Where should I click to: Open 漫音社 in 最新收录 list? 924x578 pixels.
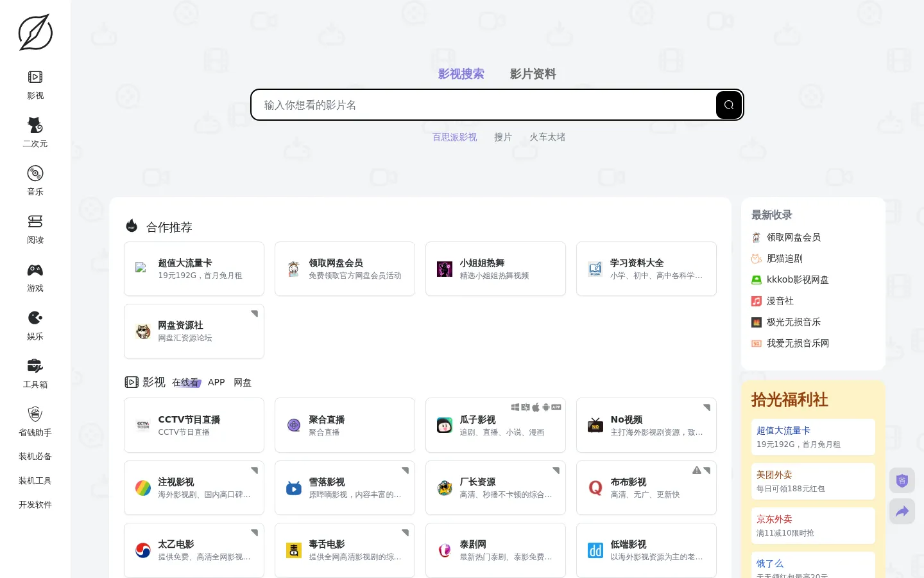pyautogui.click(x=773, y=301)
